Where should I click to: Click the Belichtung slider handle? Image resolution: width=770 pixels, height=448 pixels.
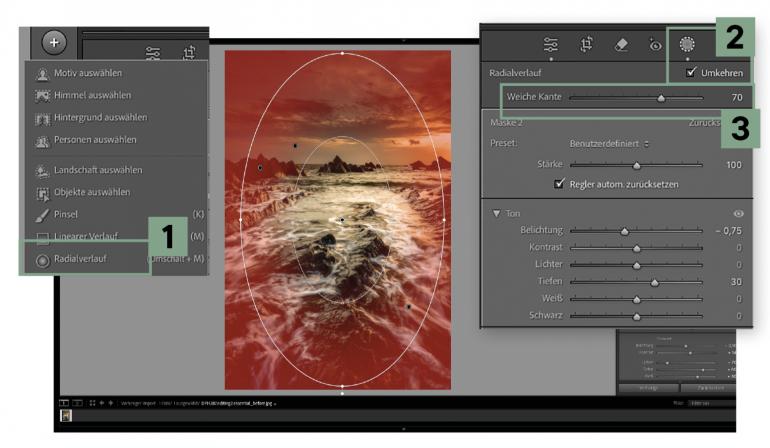(x=624, y=231)
